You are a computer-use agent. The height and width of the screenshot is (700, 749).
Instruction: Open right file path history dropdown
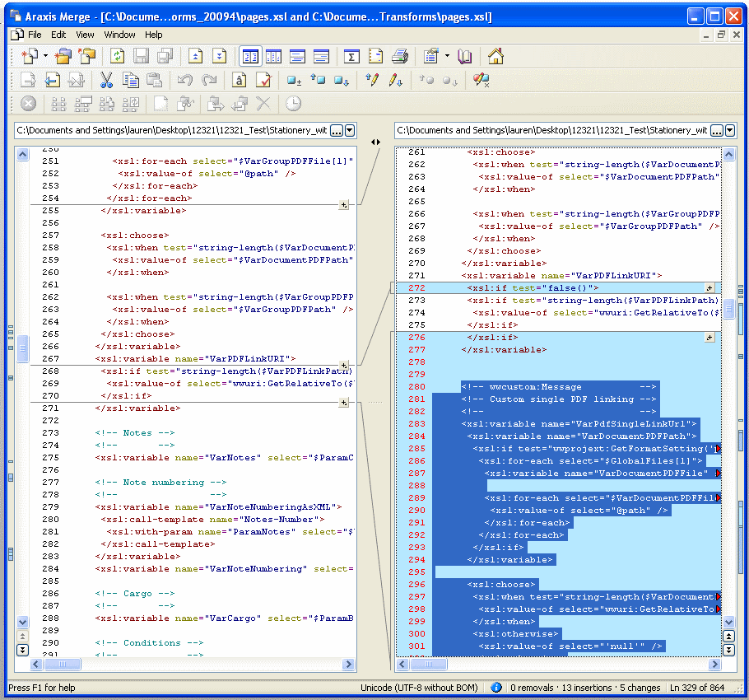[730, 130]
